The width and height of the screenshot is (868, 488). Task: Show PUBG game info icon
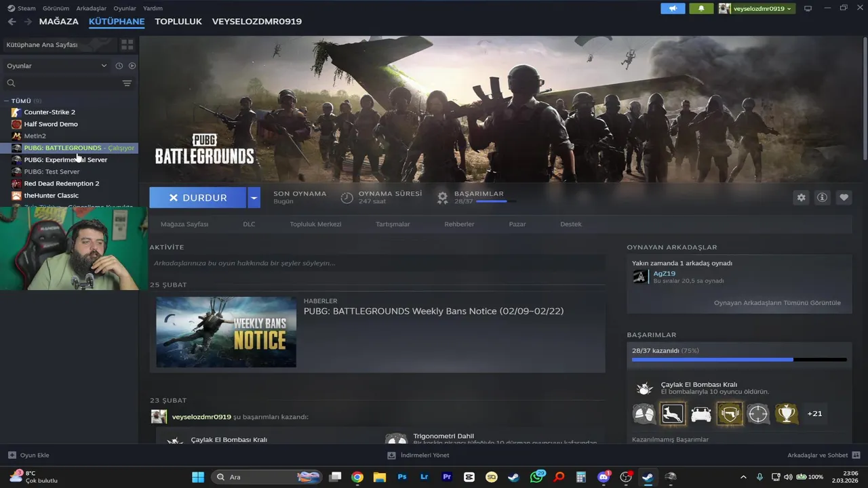click(823, 197)
